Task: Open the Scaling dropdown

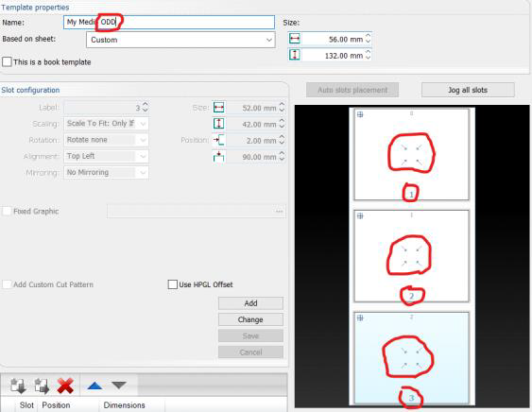Action: click(x=106, y=124)
